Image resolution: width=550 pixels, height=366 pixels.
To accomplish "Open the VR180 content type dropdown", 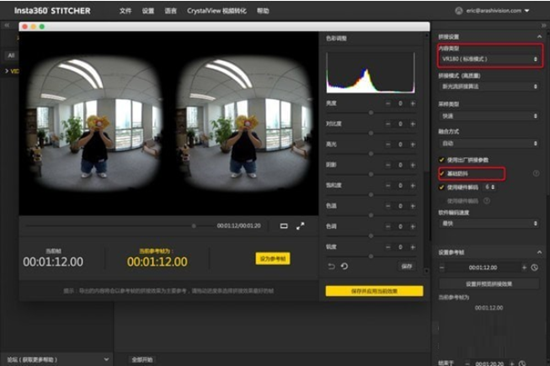I will (489, 59).
